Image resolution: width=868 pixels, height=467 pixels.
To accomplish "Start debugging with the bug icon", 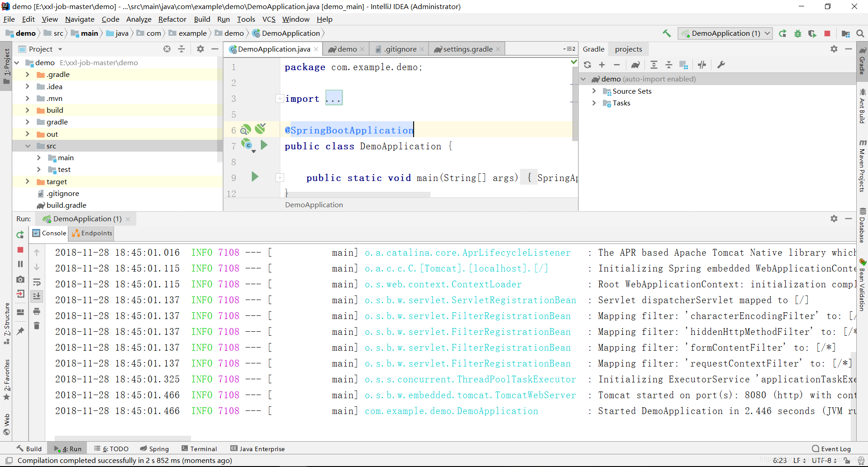I will 798,33.
